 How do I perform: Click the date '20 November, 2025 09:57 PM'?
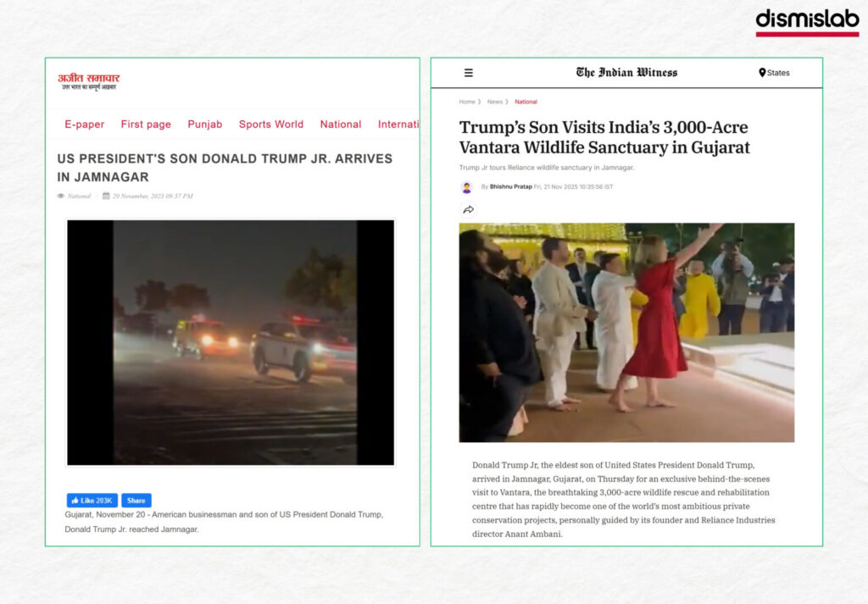153,196
